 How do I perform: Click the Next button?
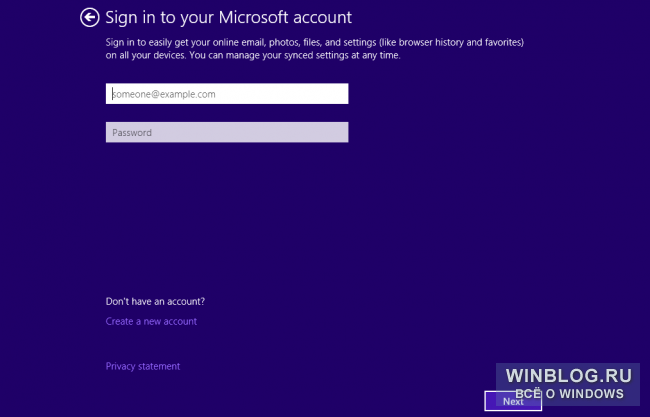click(513, 401)
